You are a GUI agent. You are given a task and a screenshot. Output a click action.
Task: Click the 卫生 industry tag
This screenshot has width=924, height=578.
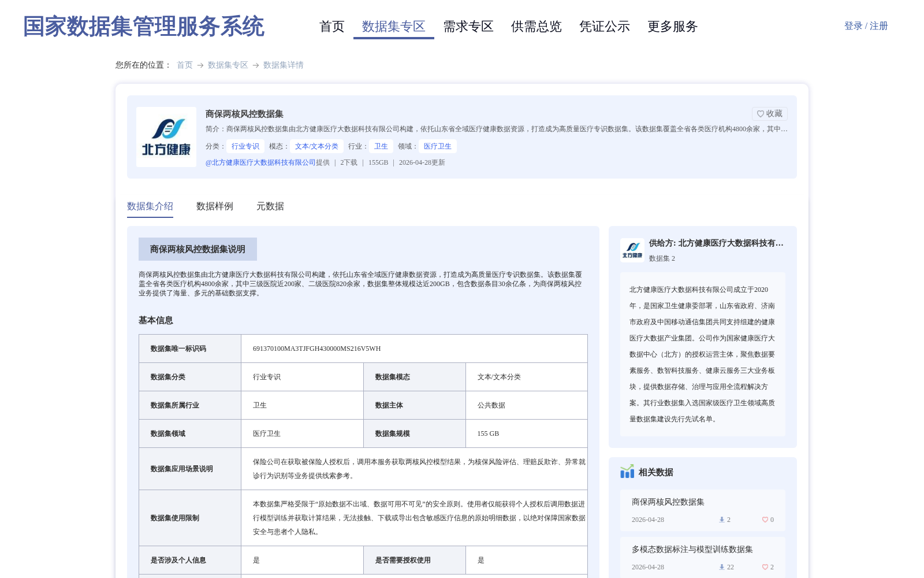381,146
